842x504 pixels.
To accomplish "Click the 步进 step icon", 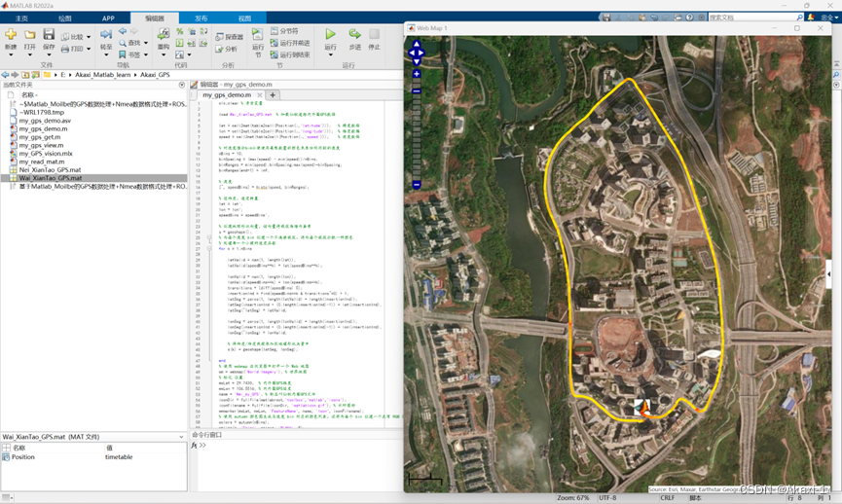I will point(354,34).
